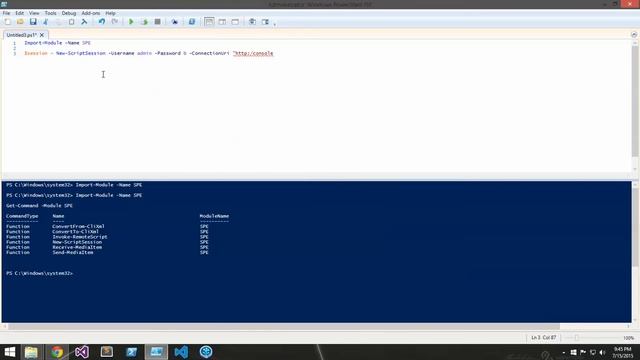Show Command Window toolbar icon
Image resolution: width=640 pixels, height=360 pixels.
pyautogui.click(x=252, y=22)
